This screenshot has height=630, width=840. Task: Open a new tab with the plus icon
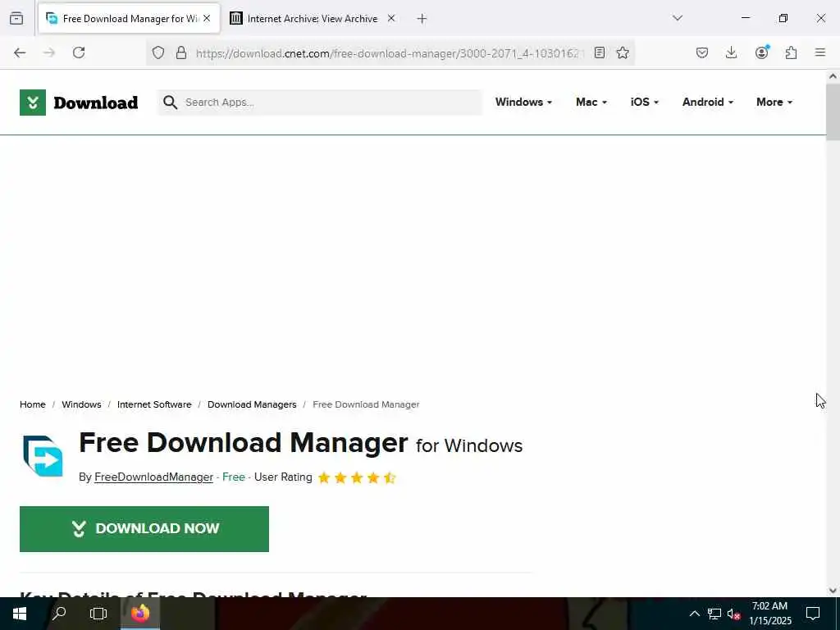click(422, 19)
